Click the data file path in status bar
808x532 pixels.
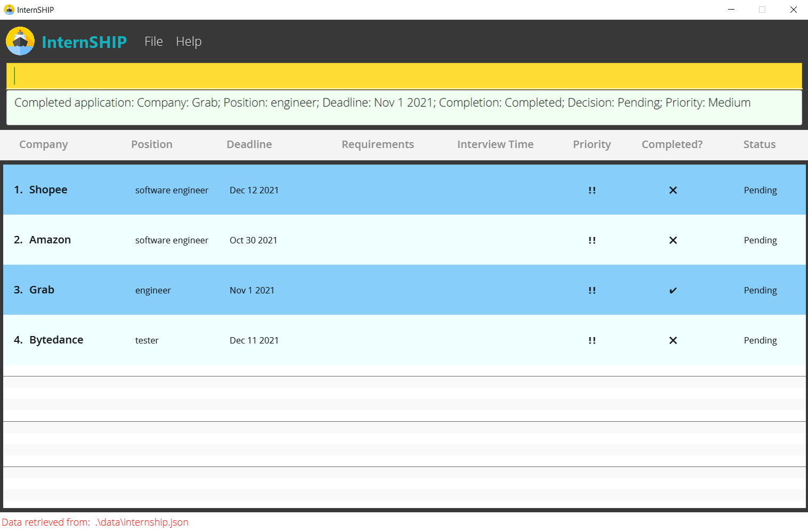pos(142,522)
